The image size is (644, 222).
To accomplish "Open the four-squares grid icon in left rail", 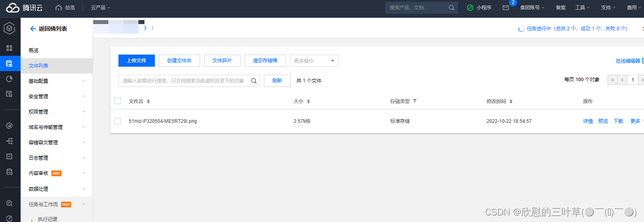I will coord(9,48).
